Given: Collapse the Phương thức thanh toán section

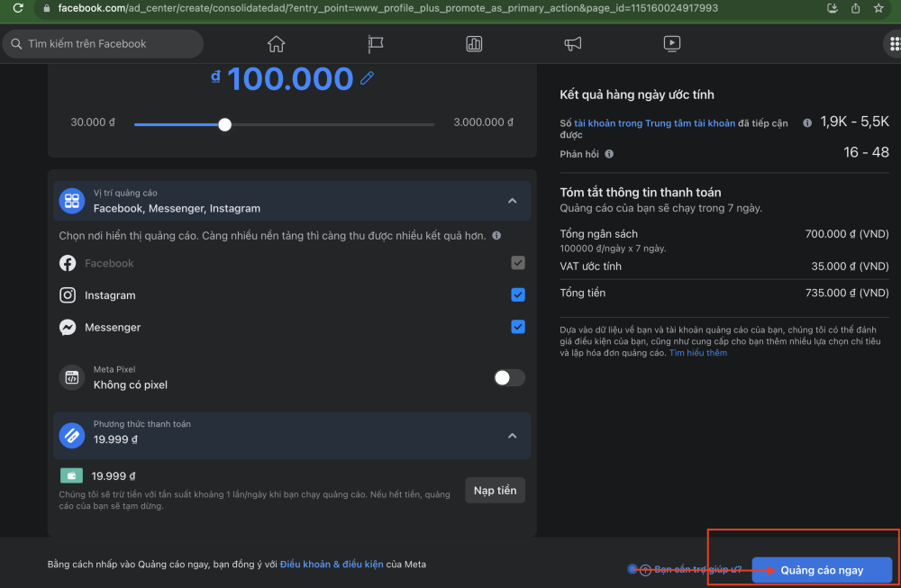Looking at the screenshot, I should (x=512, y=436).
